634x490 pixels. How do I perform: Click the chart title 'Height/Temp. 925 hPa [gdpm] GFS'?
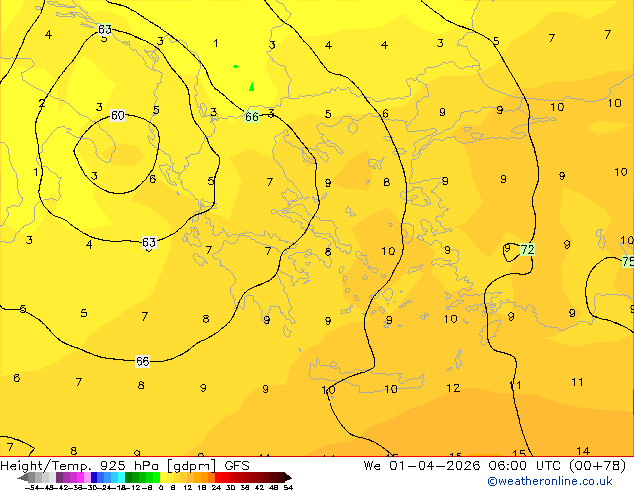point(125,466)
